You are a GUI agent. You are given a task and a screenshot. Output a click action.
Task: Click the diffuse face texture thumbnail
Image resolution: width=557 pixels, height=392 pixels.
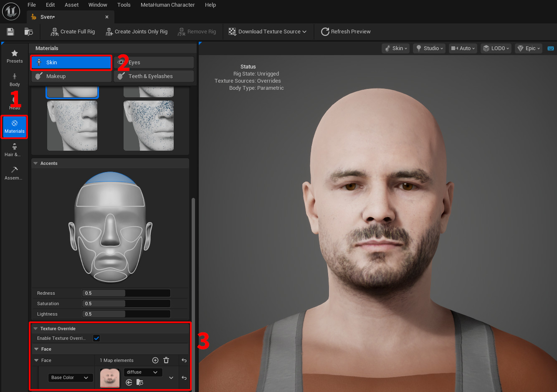coord(110,378)
